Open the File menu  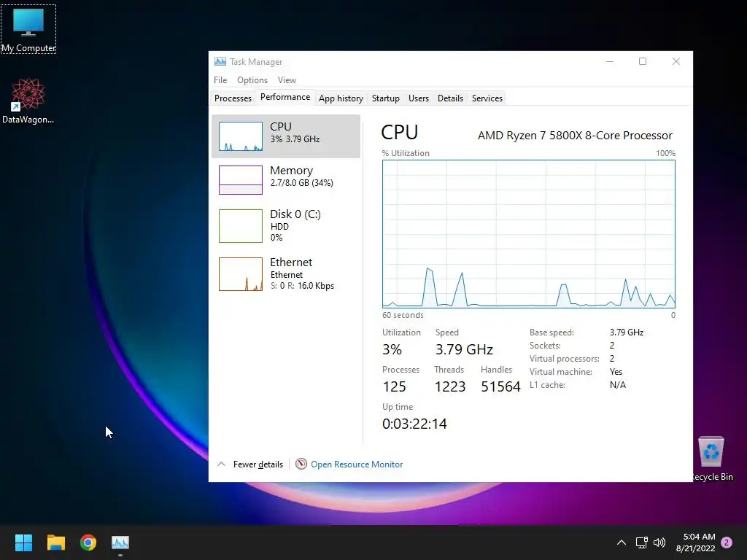[220, 80]
